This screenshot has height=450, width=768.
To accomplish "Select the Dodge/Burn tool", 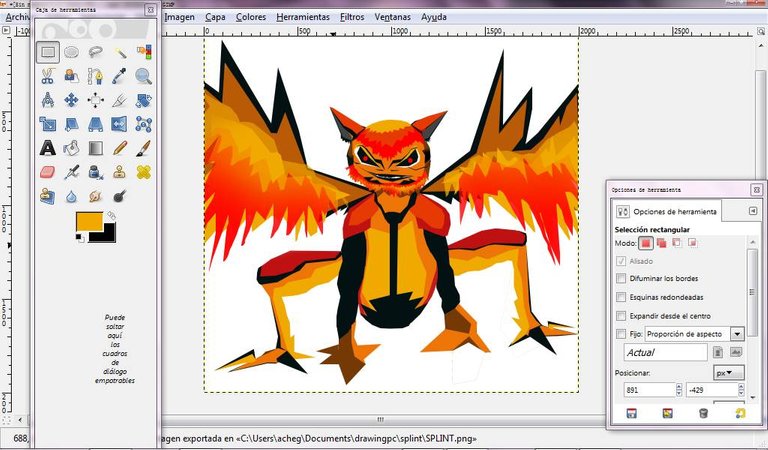I will [120, 196].
